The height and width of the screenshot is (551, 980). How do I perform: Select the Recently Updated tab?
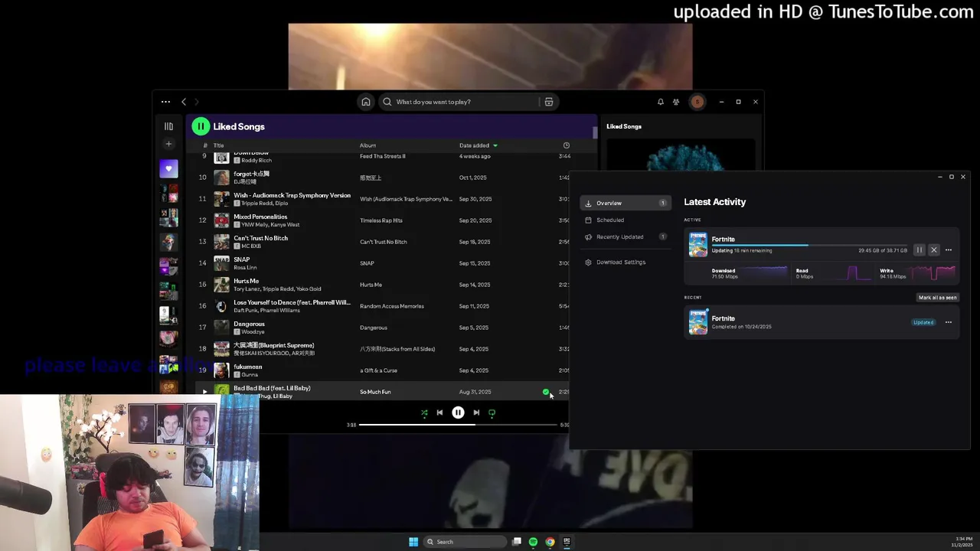(x=626, y=236)
